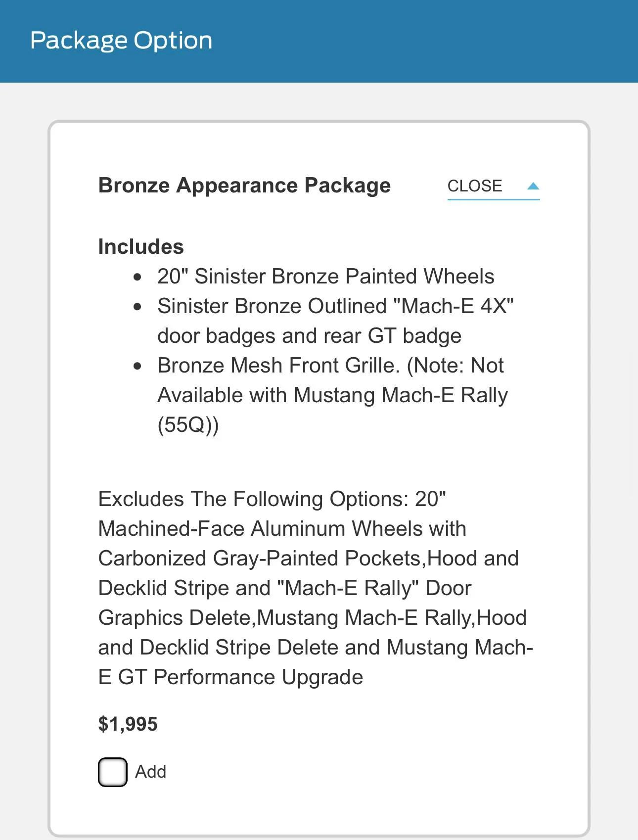Viewport: 638px width, 840px height.
Task: Click the (55Q) package code text
Action: tap(188, 424)
